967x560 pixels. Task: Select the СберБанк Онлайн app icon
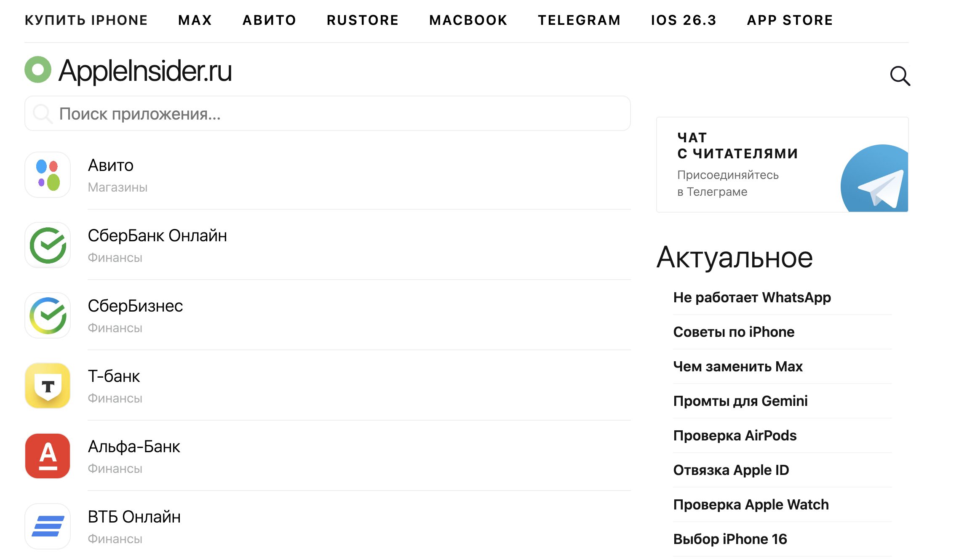48,245
